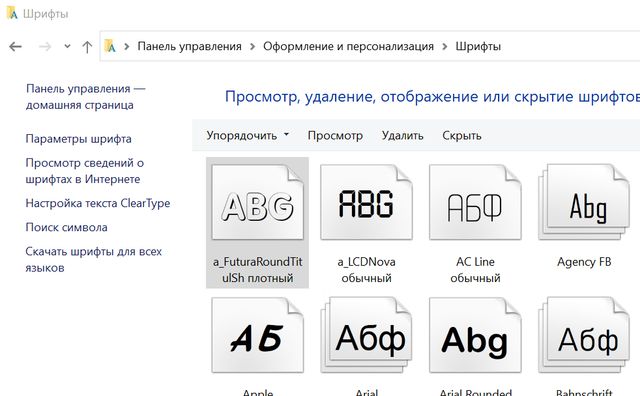The width and height of the screenshot is (640, 396).
Task: Open Поиск символа link
Action: (67, 227)
